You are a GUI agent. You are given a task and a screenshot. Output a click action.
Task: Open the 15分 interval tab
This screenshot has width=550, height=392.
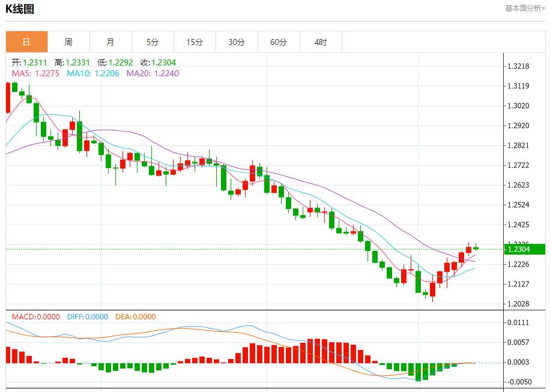pos(195,42)
